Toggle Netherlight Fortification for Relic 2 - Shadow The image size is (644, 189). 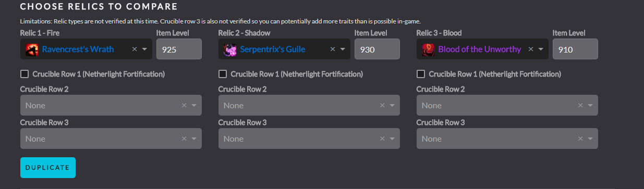(223, 74)
